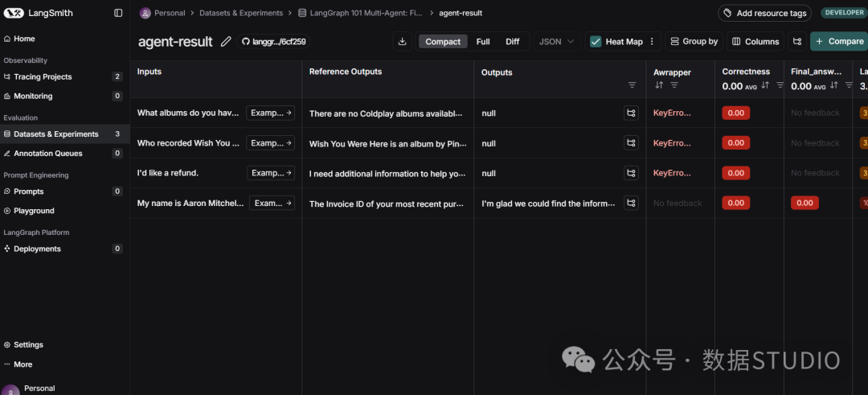Image resolution: width=868 pixels, height=395 pixels.
Task: Open Deployments page
Action: (65, 249)
